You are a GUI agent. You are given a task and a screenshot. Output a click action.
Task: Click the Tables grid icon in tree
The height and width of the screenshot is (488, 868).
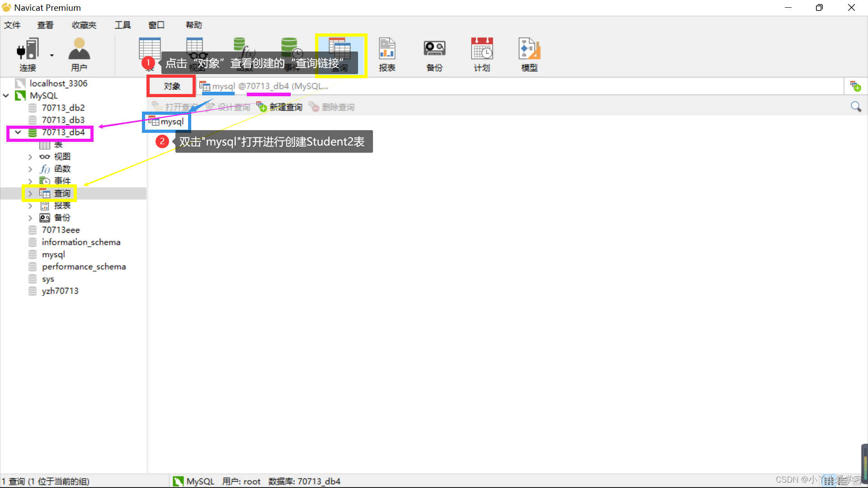click(x=45, y=145)
